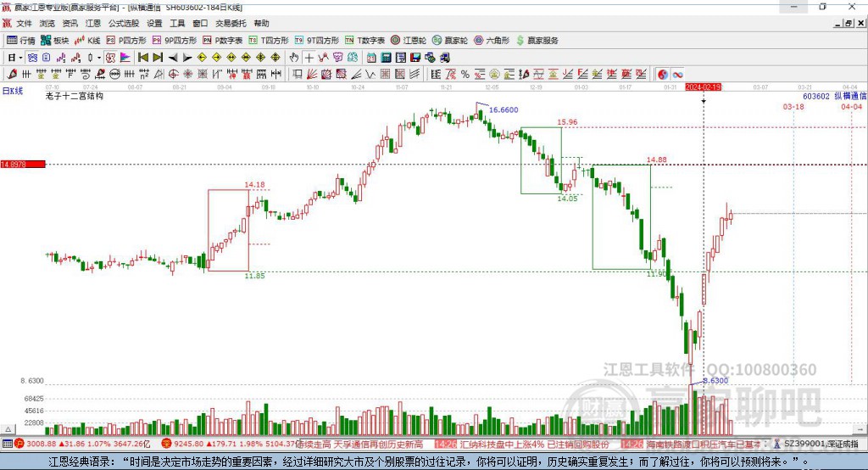
Task: Open 赢家服务 button
Action: coord(537,41)
